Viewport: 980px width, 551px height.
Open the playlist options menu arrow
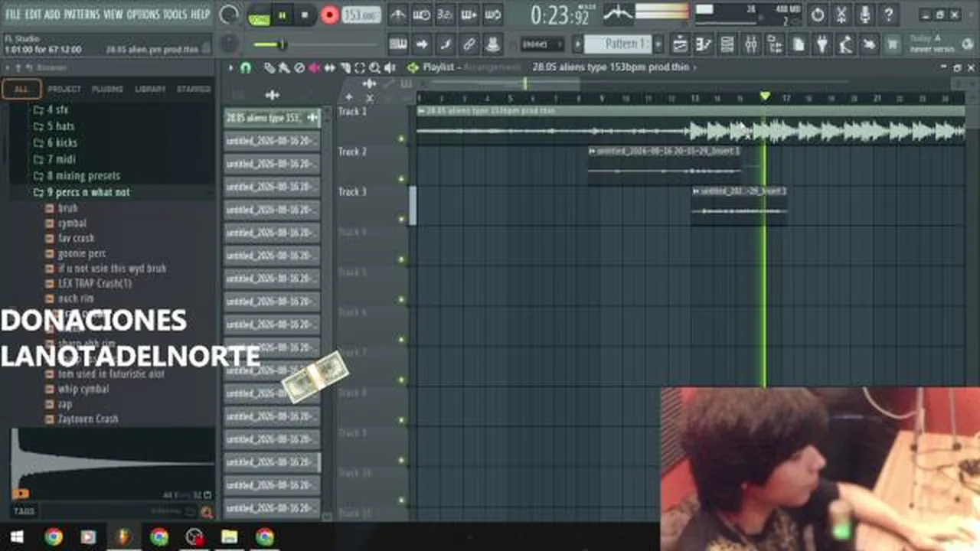[x=230, y=68]
